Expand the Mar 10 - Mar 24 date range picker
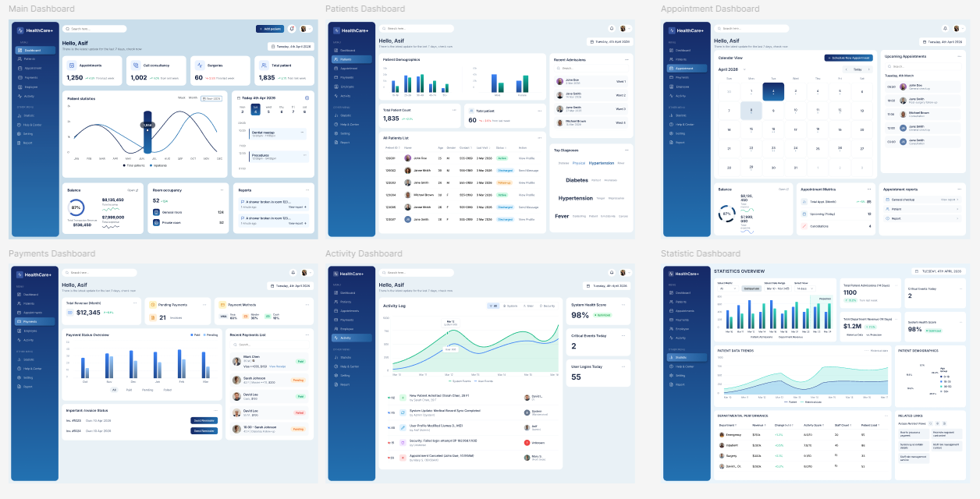The height and width of the screenshot is (499, 980). click(x=777, y=288)
